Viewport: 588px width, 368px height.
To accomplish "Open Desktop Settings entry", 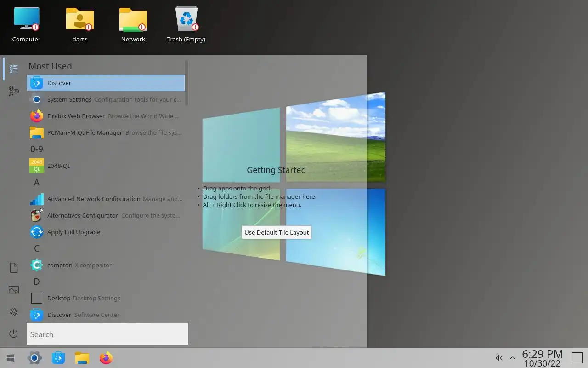I will (x=106, y=298).
